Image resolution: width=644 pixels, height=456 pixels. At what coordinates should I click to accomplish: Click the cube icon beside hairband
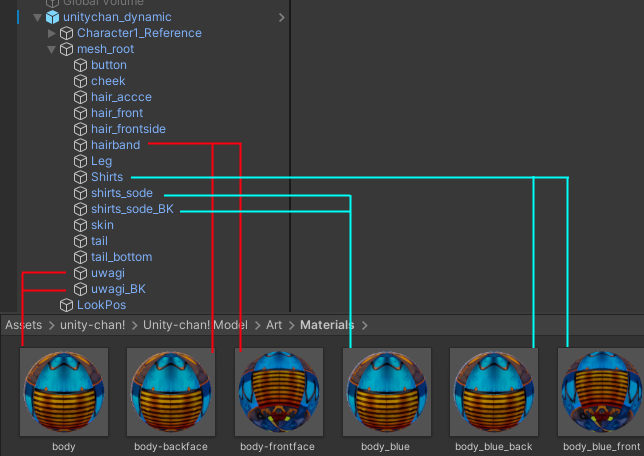80,145
